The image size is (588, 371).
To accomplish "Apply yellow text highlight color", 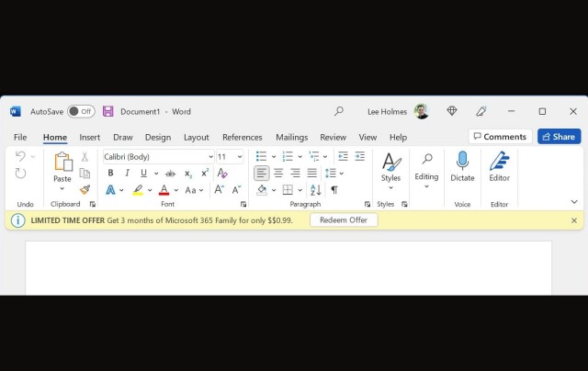I will point(138,190).
